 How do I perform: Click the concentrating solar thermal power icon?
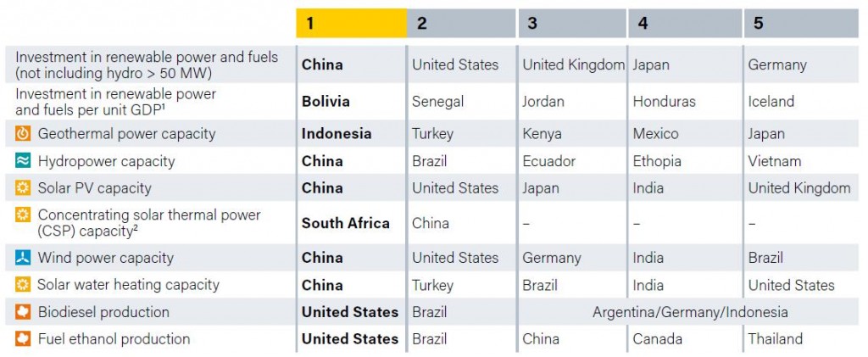click(x=23, y=215)
